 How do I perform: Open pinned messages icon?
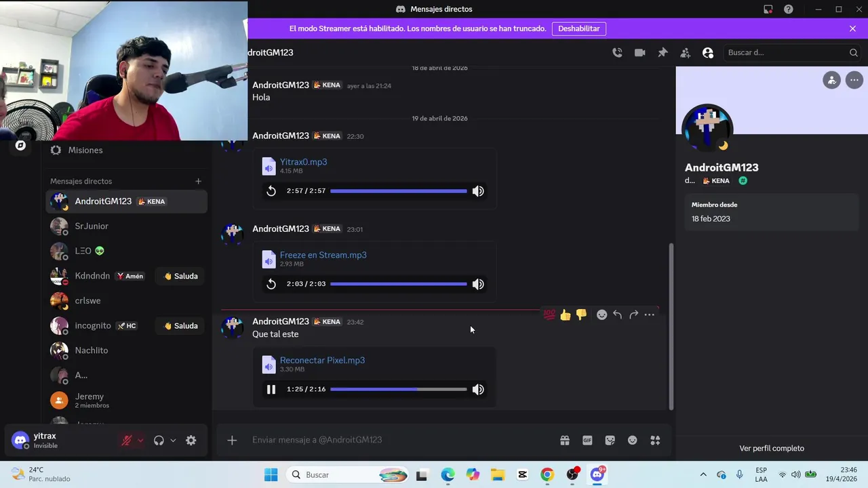(x=663, y=52)
